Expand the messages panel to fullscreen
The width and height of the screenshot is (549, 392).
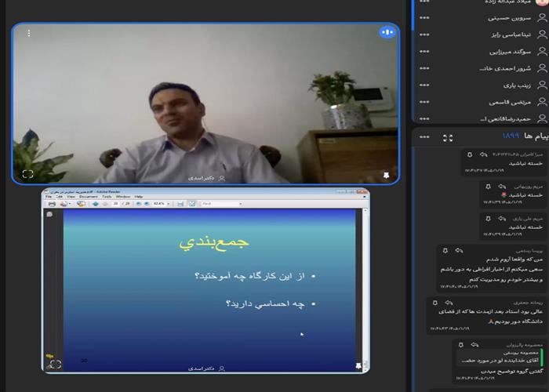point(448,138)
